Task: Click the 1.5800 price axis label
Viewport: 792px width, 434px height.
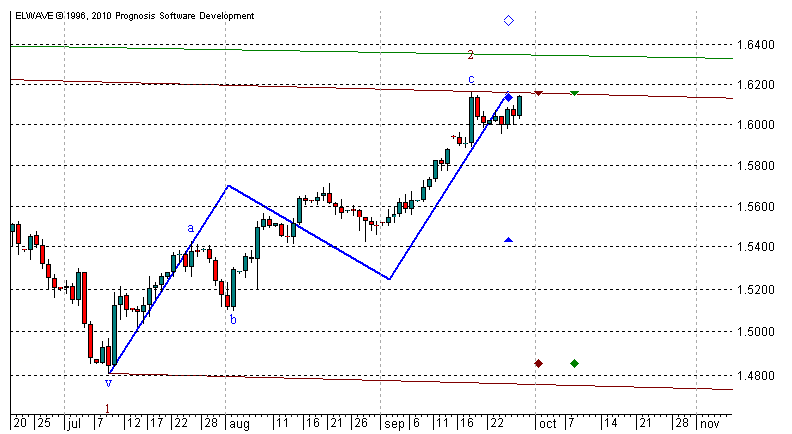Action: point(756,166)
